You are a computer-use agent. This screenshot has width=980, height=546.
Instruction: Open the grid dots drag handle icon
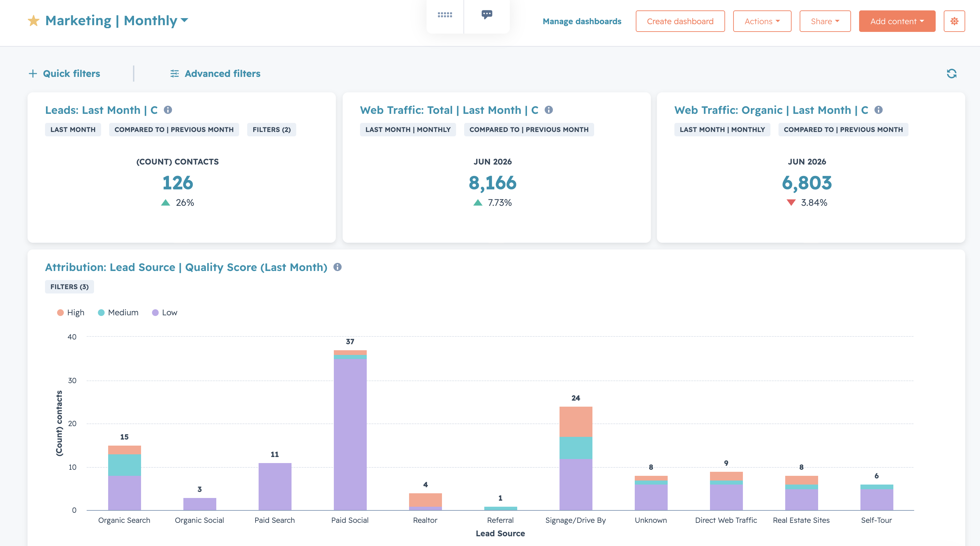click(445, 15)
